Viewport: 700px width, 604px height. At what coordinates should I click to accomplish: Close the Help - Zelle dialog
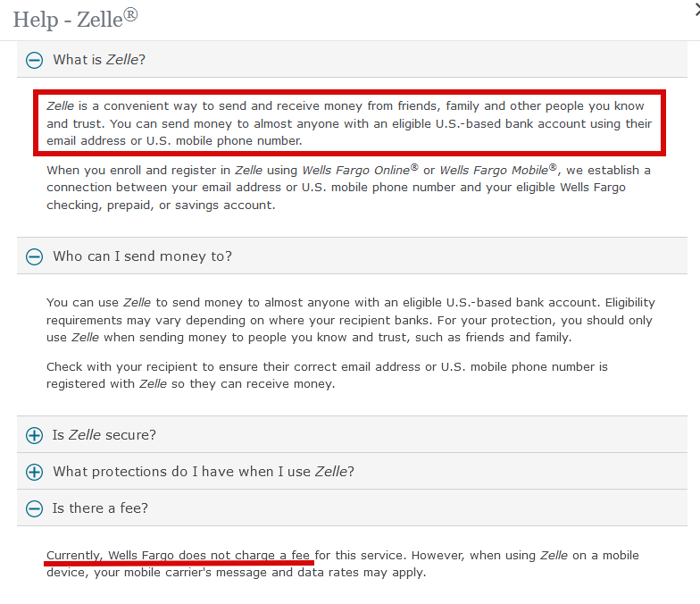point(697,10)
